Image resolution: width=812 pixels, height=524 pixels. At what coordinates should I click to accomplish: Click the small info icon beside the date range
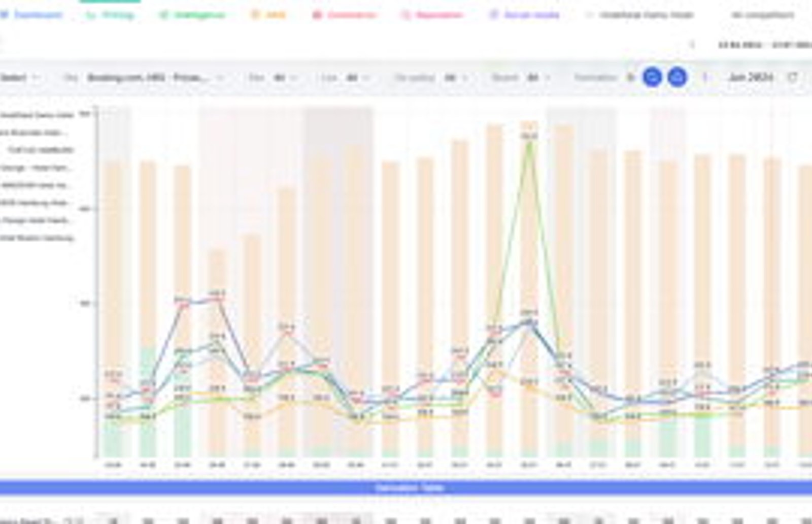tap(693, 45)
